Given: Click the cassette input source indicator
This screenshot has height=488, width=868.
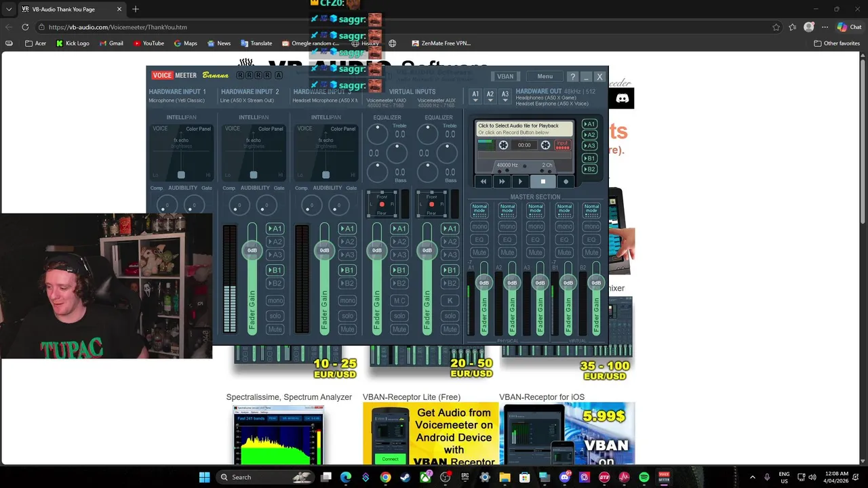Looking at the screenshot, I should coord(562,145).
